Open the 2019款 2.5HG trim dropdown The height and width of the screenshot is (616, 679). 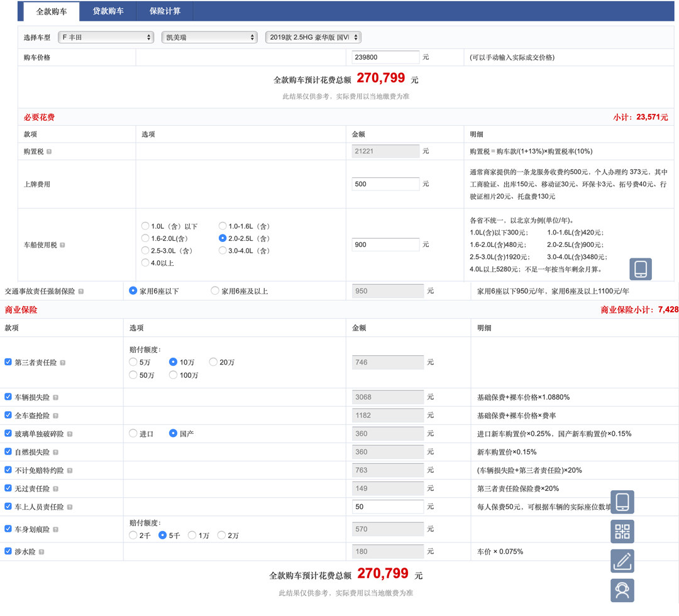click(312, 38)
